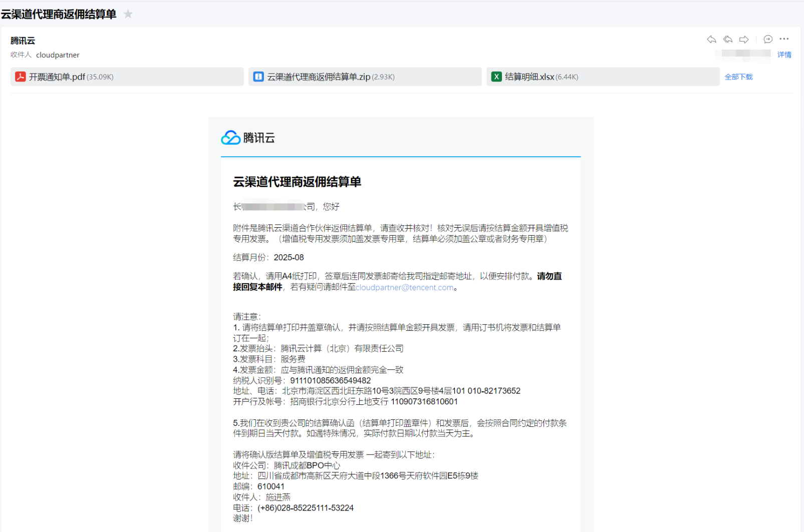The height and width of the screenshot is (532, 804).
Task: Click the reply-all double arrow icon
Action: tap(728, 39)
